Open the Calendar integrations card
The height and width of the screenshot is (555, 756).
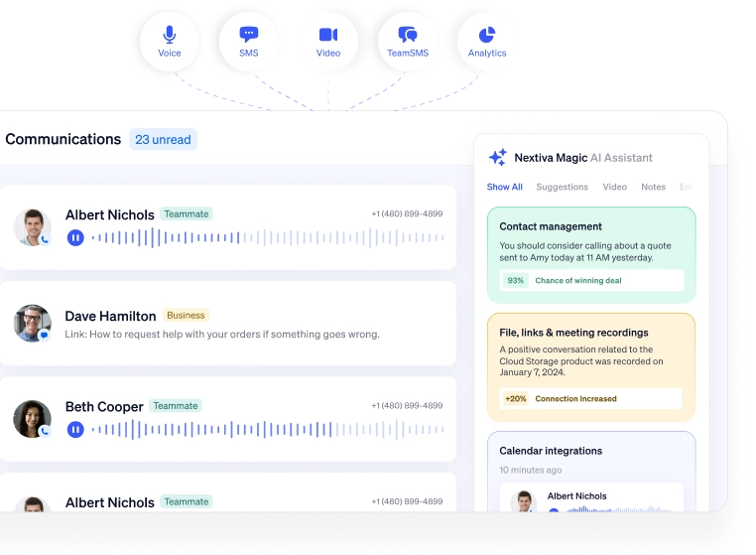[x=591, y=471]
